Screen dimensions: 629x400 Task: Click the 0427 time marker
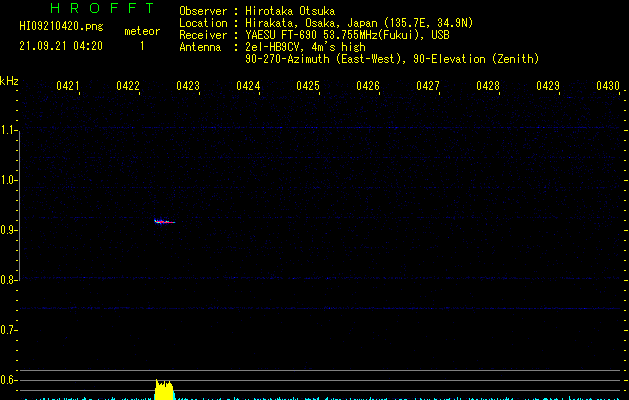coord(428,86)
